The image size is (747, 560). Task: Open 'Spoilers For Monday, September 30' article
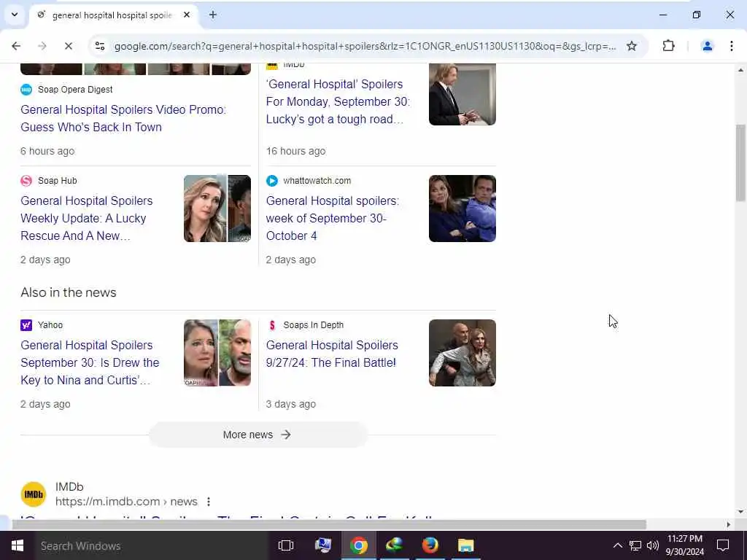[338, 101]
